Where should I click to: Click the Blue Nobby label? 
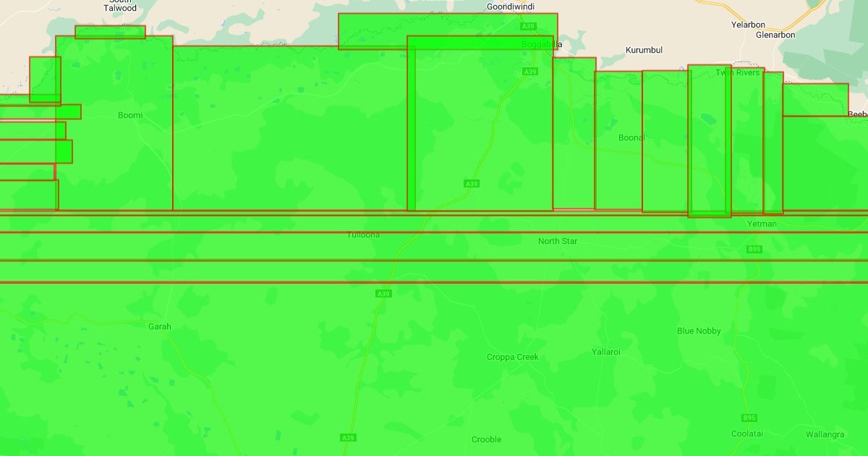(699, 331)
